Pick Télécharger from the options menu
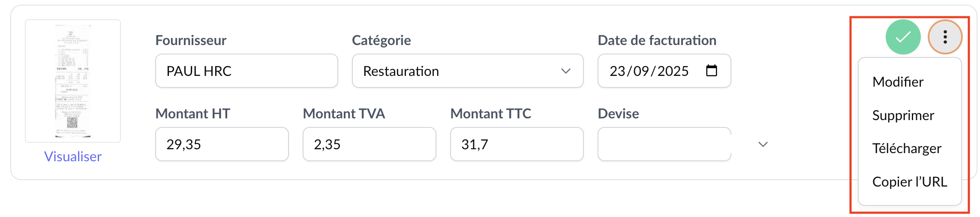Image resolution: width=980 pixels, height=217 pixels. pyautogui.click(x=907, y=148)
